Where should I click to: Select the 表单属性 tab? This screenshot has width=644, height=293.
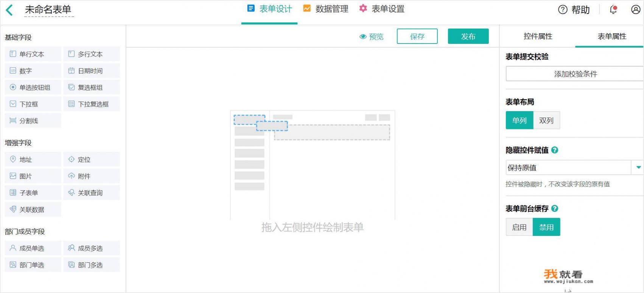pos(611,36)
